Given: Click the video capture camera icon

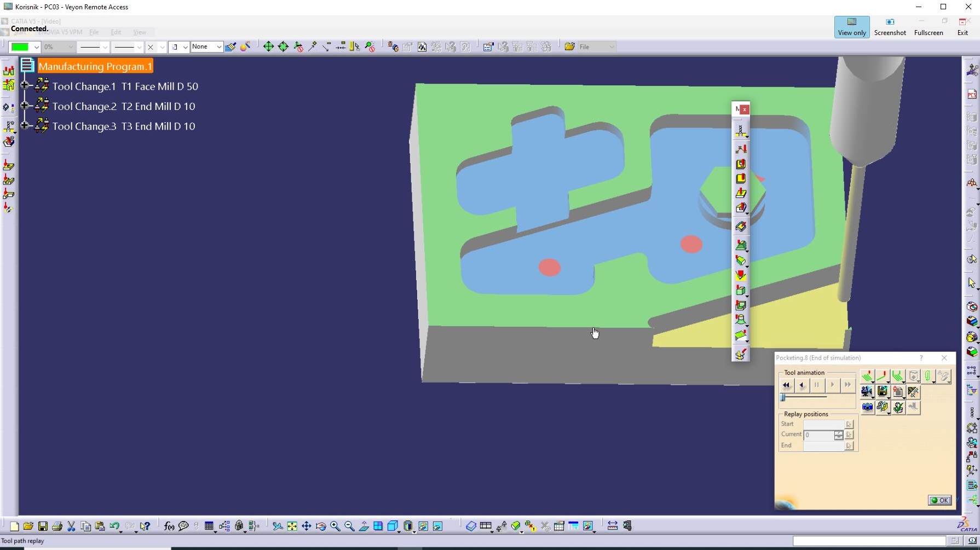Looking at the screenshot, I should 867,392.
